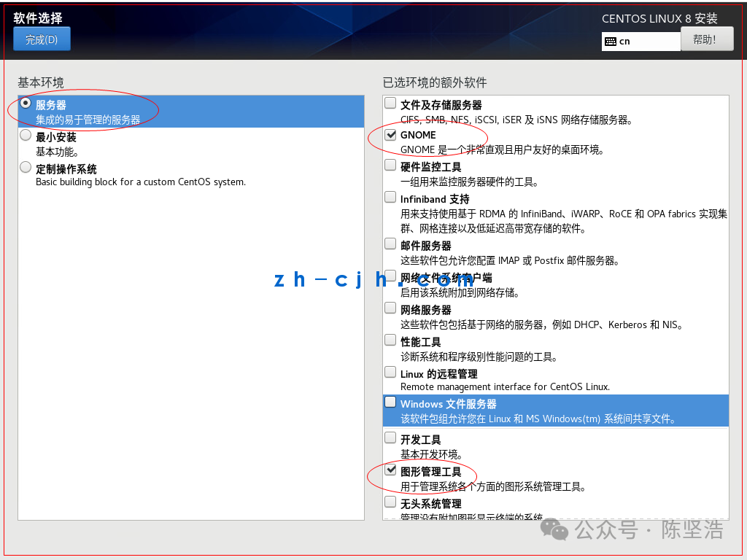Screen dimensions: 747x560
Task: Open the 帮助! help button
Action: [x=707, y=39]
